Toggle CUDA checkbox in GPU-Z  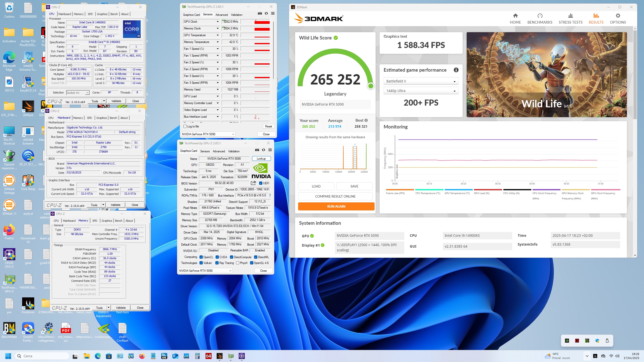217,257
